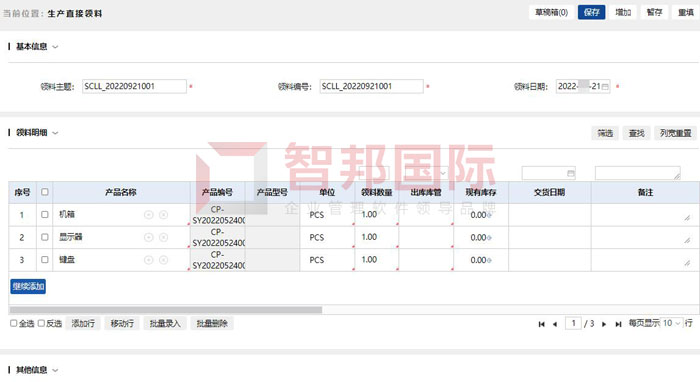Open stock detail icon for 键盘 row

pyautogui.click(x=489, y=260)
